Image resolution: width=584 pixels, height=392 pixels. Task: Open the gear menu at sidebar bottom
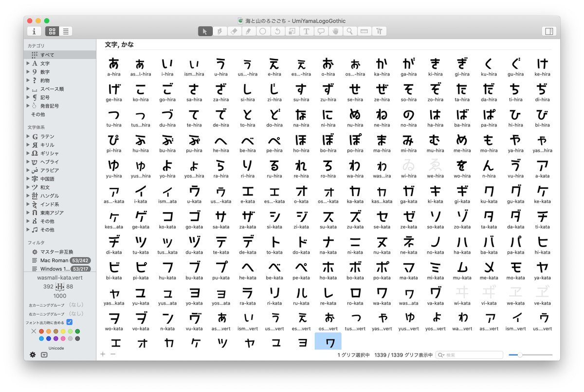(33, 355)
